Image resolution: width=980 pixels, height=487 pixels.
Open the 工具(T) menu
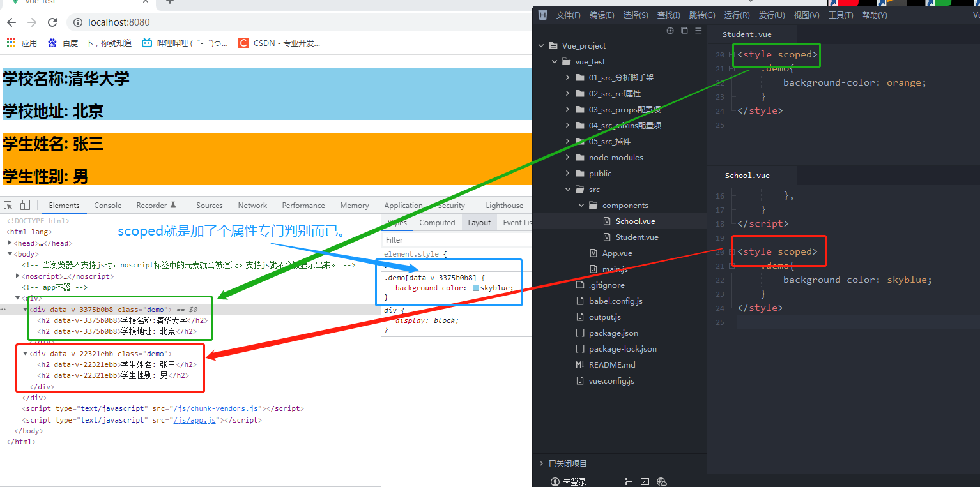pyautogui.click(x=841, y=15)
